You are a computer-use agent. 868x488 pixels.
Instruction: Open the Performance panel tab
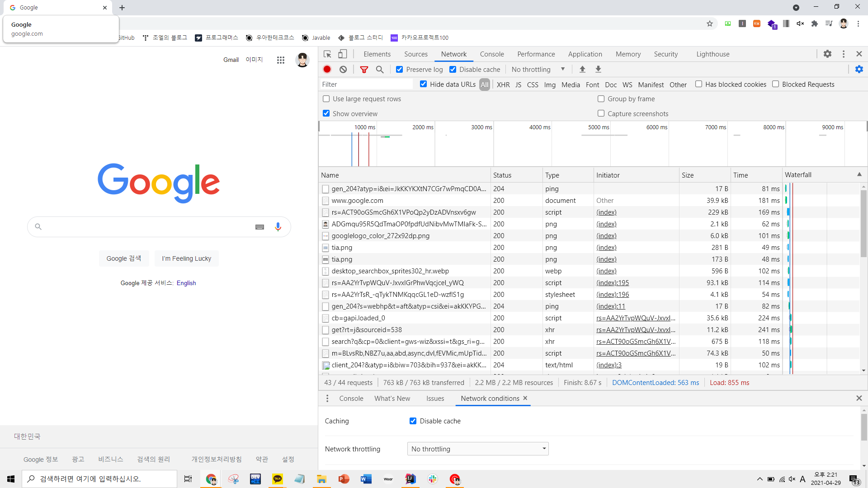coord(536,54)
